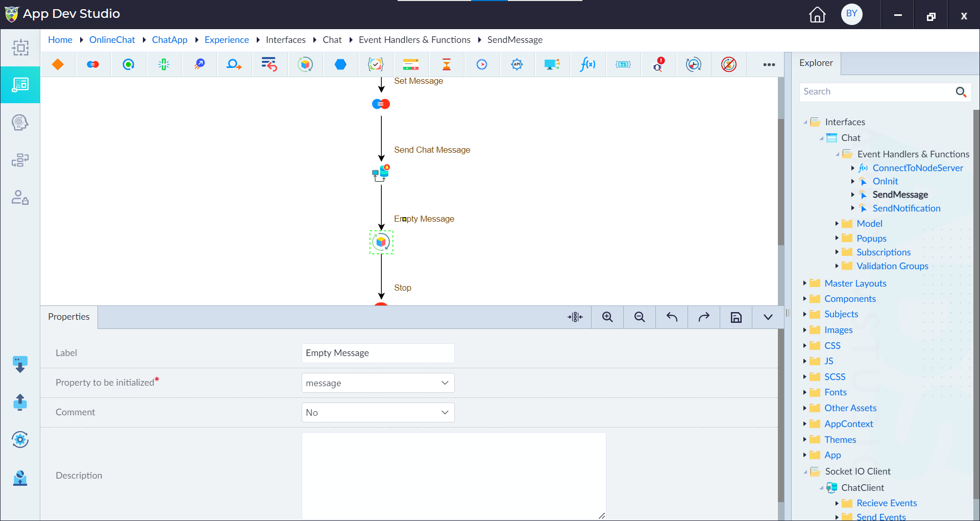Undo the last canvas change
Image resolution: width=980 pixels, height=521 pixels.
point(672,317)
